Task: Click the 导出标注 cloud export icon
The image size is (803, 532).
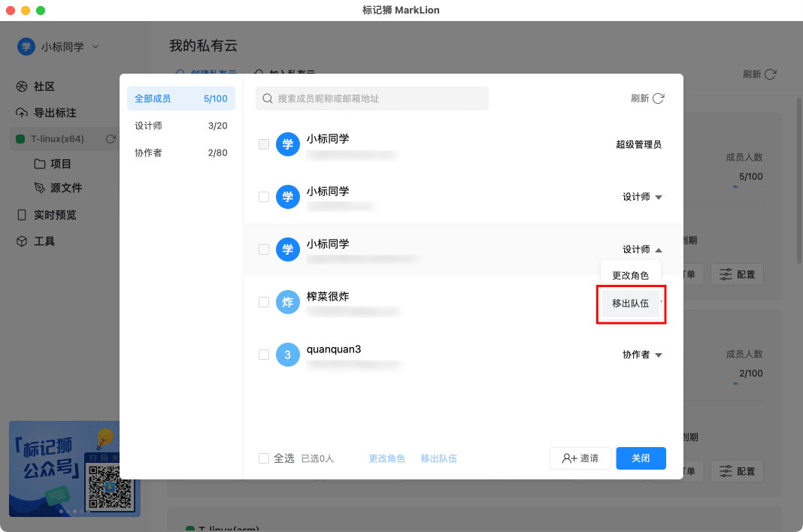Action: click(x=22, y=113)
